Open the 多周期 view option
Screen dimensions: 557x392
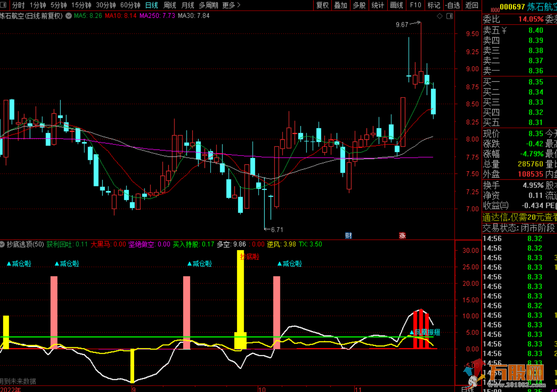coord(208,5)
